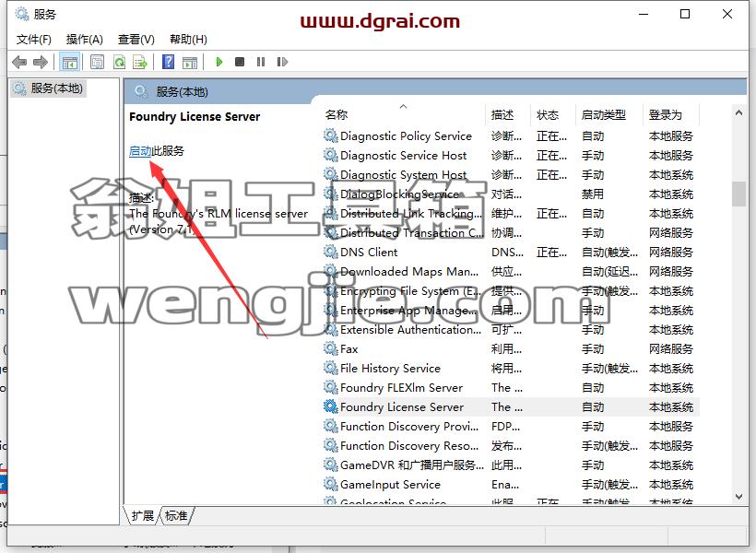Sort by the 启动类型 column header

point(603,114)
